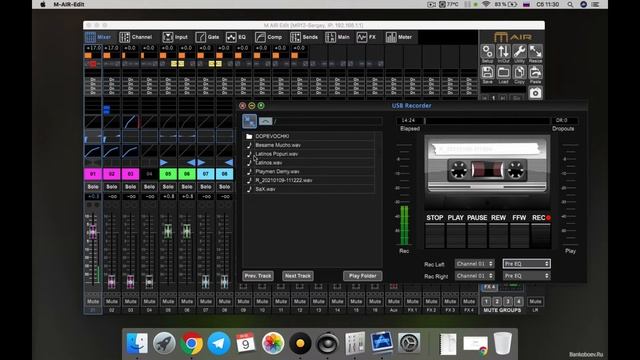Mute channel 06
The image size is (640, 360).
[187, 301]
